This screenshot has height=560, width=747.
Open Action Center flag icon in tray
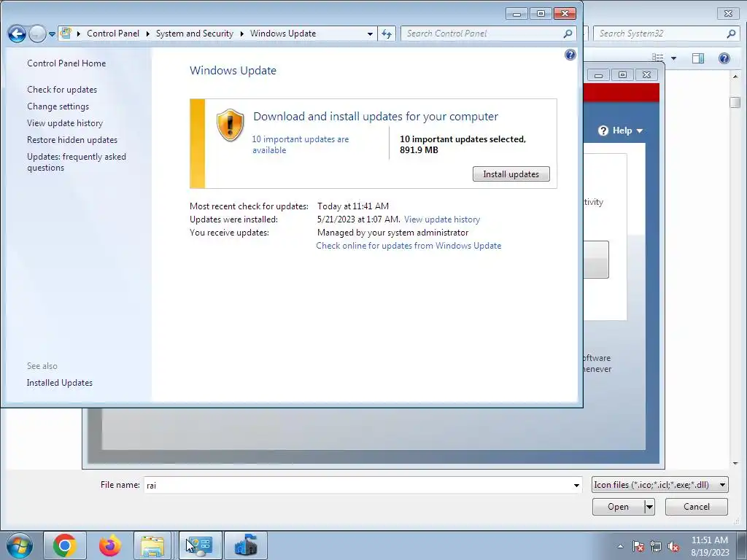(638, 546)
